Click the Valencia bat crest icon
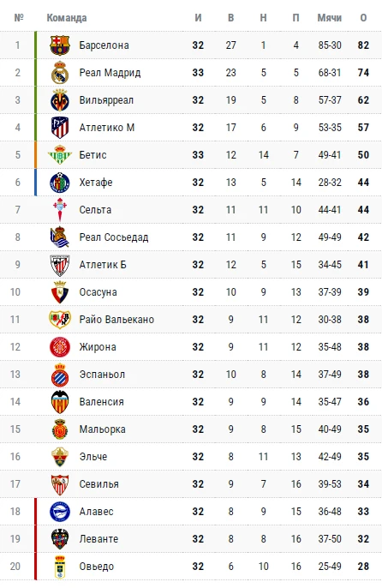This screenshot has width=382, height=588. pos(60,402)
